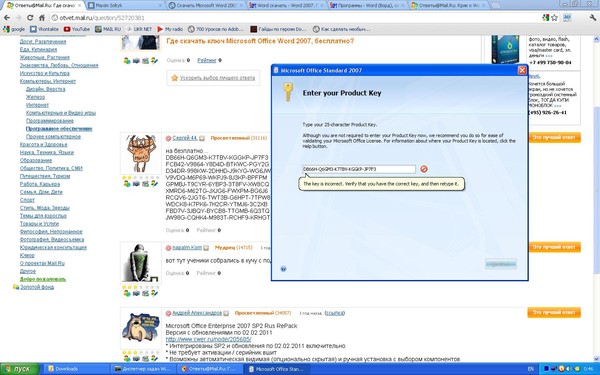600x375 pixels.
Task: Open the cwer.ru node link in answer
Action: pyautogui.click(x=208, y=339)
